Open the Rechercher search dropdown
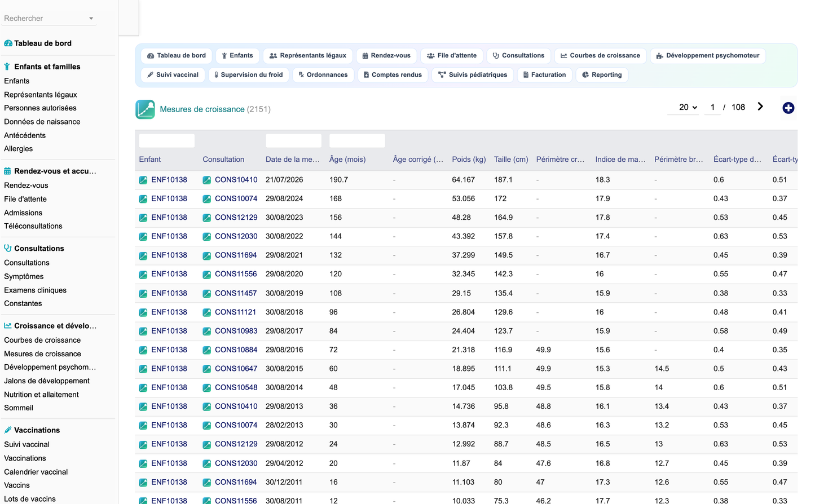Viewport: 815px width, 504px height. (49, 18)
